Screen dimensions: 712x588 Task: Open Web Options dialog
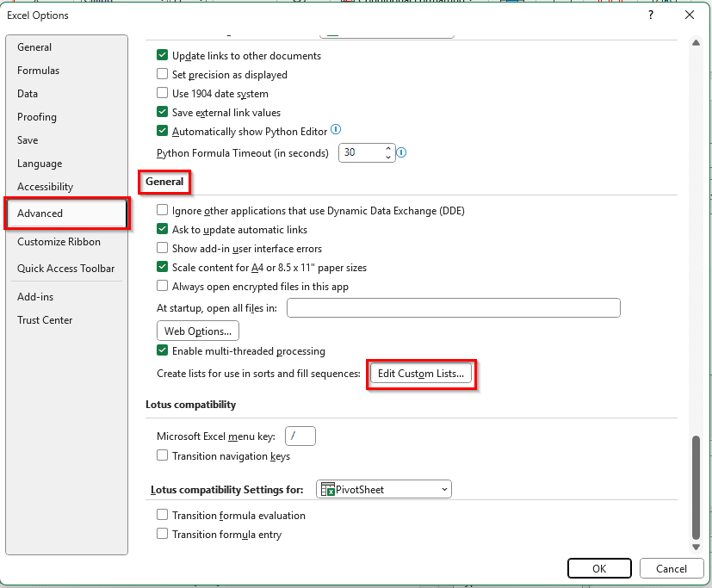(x=198, y=331)
